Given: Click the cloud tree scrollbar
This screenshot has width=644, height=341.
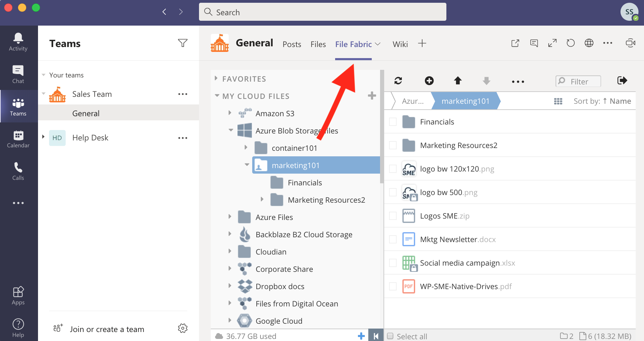Looking at the screenshot, I should click(x=382, y=126).
